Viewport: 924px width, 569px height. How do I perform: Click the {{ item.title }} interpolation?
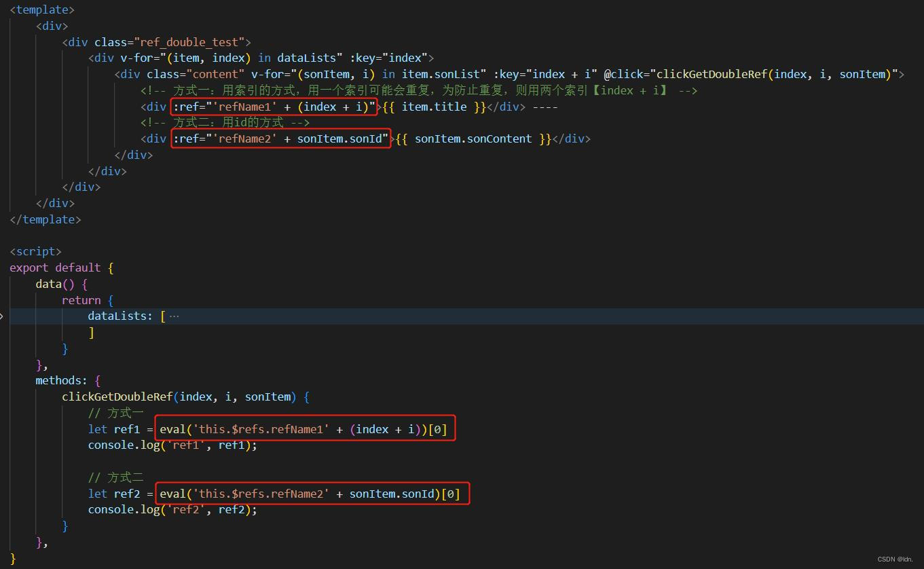435,107
